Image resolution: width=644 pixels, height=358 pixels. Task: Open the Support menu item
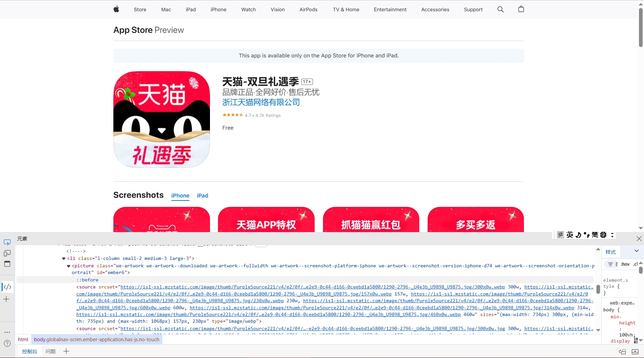473,9
